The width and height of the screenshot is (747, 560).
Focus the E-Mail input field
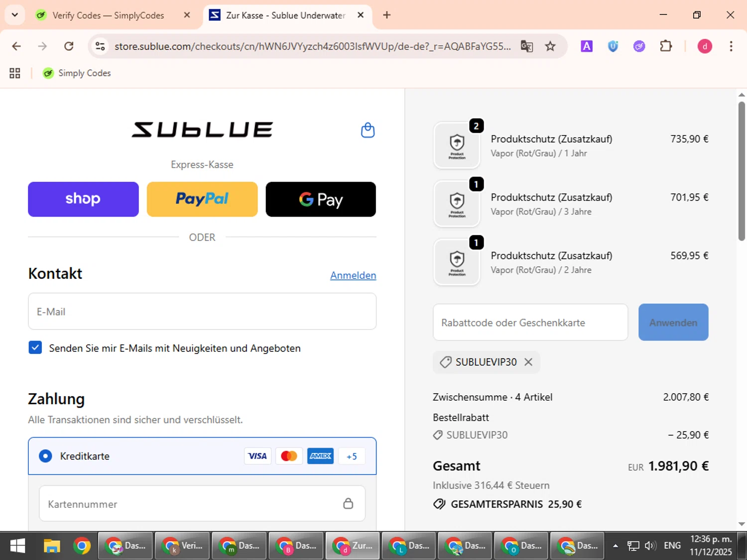(202, 311)
